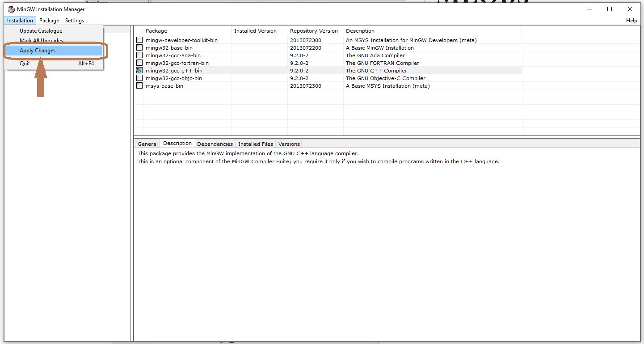Select the mingw-developer-toolkit-bin package name
The width and height of the screenshot is (644, 344).
pyautogui.click(x=181, y=40)
